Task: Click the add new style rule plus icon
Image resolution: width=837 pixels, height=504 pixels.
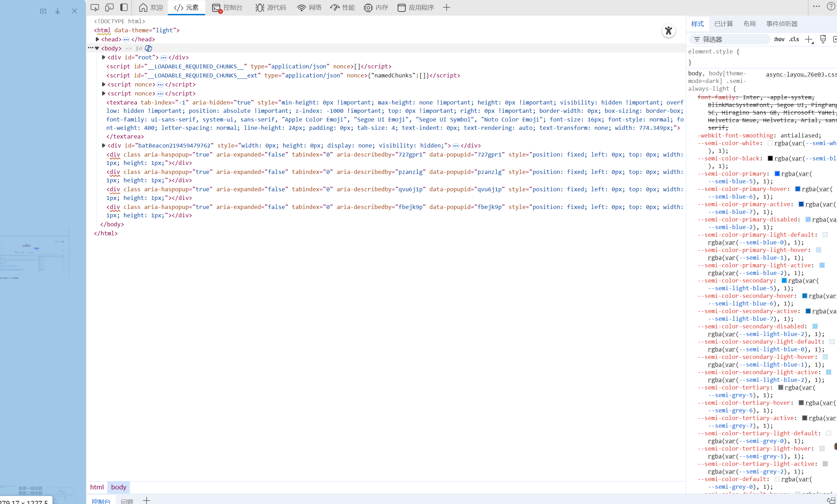Action: click(x=809, y=40)
